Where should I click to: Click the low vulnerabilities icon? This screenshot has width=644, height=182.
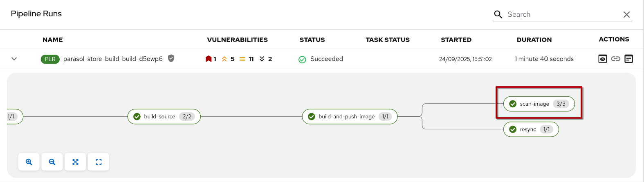pos(262,59)
